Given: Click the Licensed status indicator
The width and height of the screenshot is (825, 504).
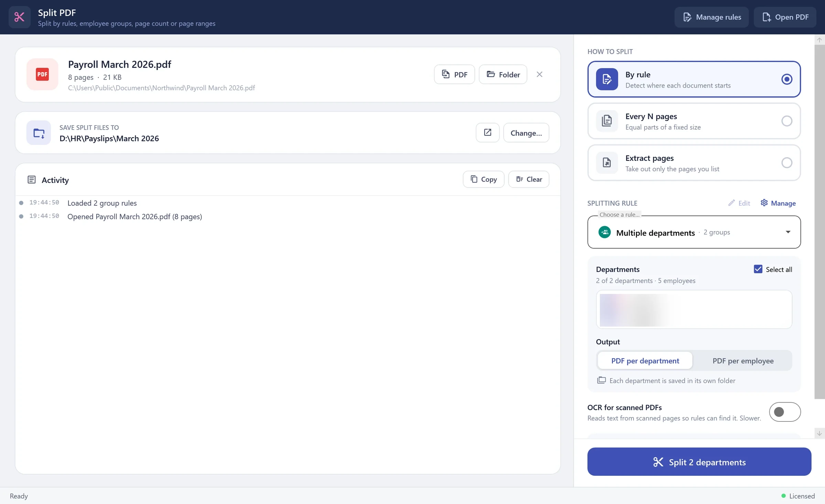Looking at the screenshot, I should [x=798, y=496].
